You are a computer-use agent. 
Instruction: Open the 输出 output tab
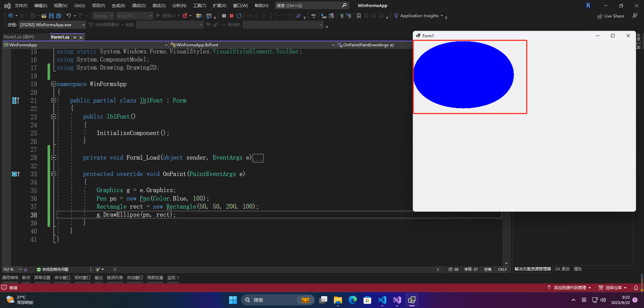click(99, 278)
